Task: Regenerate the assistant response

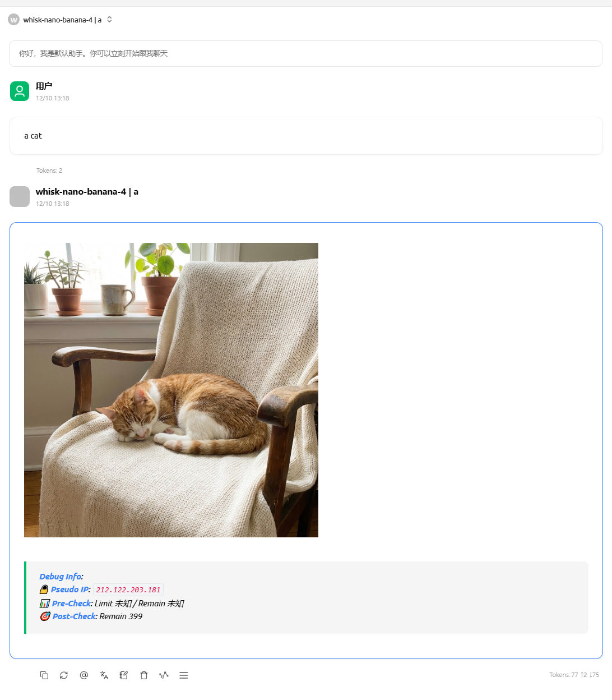Action: (64, 675)
